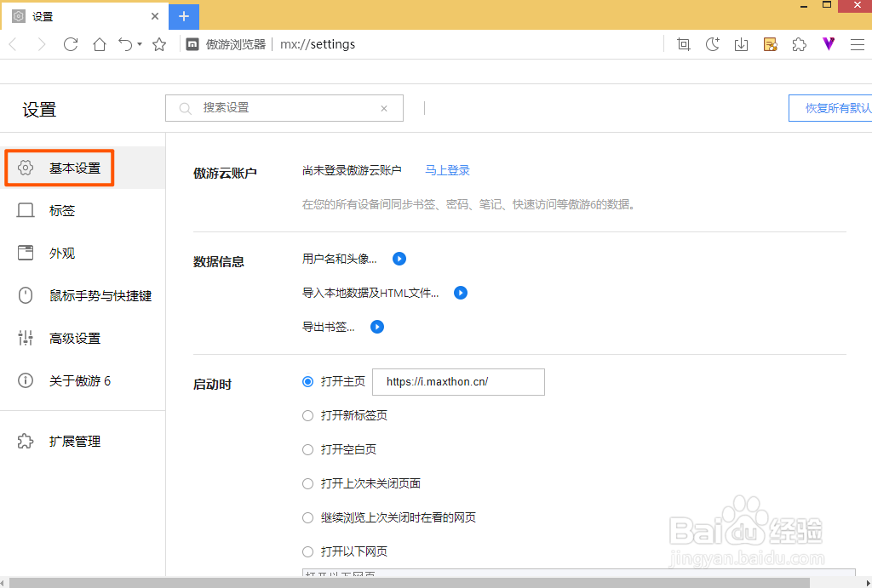872x588 pixels.
Task: Toggle night mode moon icon
Action: (713, 44)
